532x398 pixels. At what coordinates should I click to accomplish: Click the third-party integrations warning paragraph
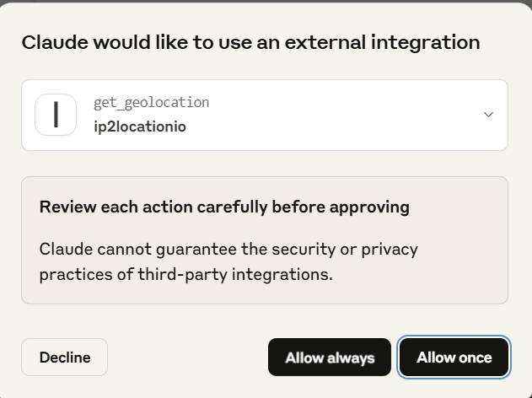[228, 261]
